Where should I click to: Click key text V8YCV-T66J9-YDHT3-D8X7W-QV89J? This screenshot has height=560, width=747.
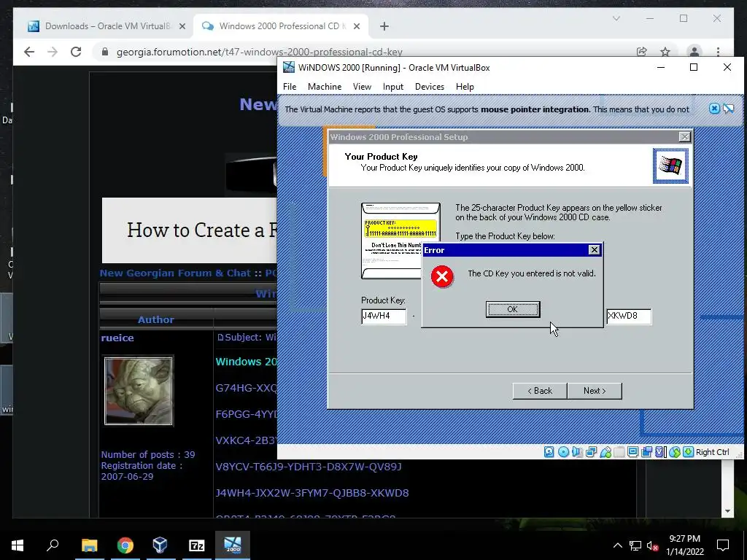click(x=309, y=467)
